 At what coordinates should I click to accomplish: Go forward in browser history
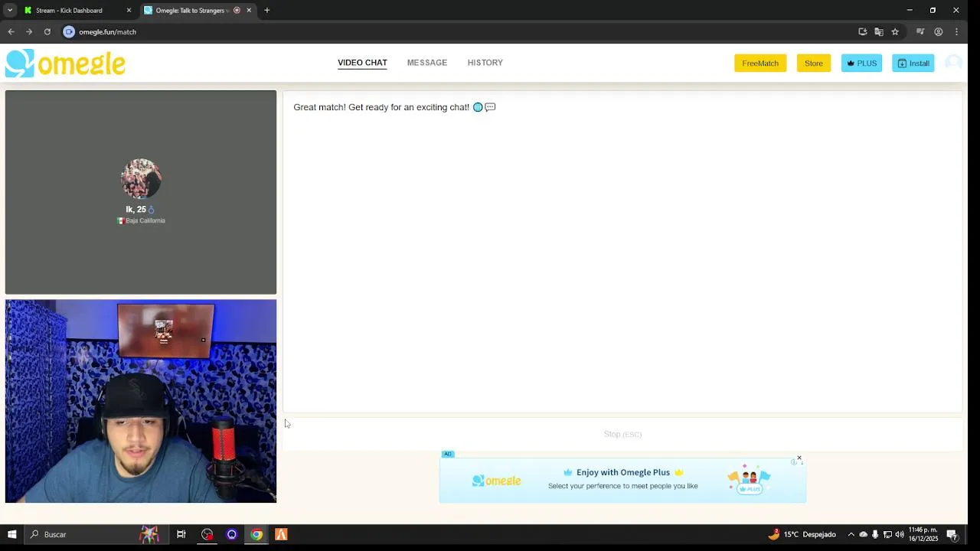[x=29, y=32]
